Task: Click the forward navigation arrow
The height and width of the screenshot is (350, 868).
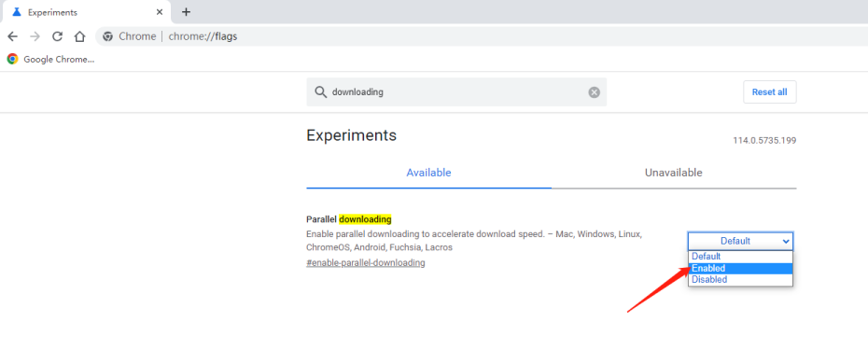Action: coord(35,36)
